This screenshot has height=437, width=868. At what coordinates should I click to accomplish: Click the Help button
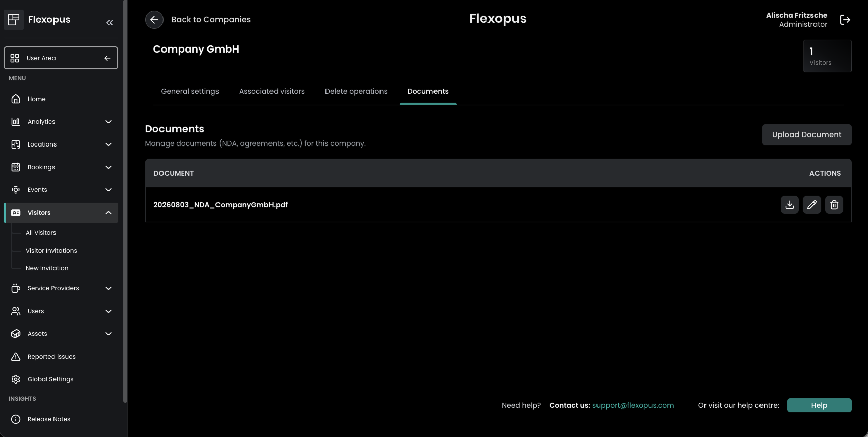point(819,405)
